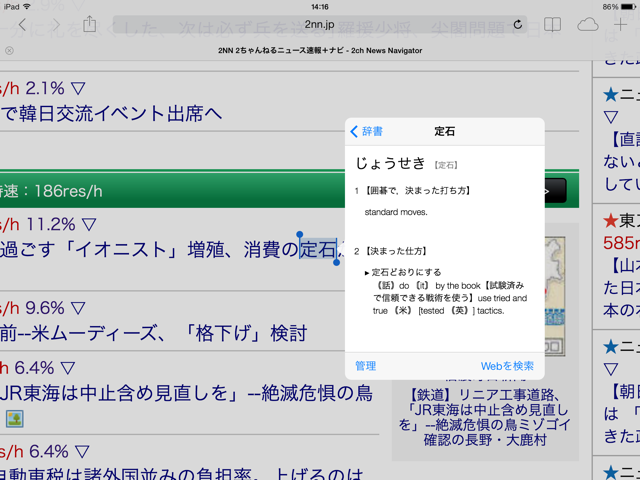Tap the highlighted word 定石
Viewport: 640px width, 480px height.
tap(318, 249)
